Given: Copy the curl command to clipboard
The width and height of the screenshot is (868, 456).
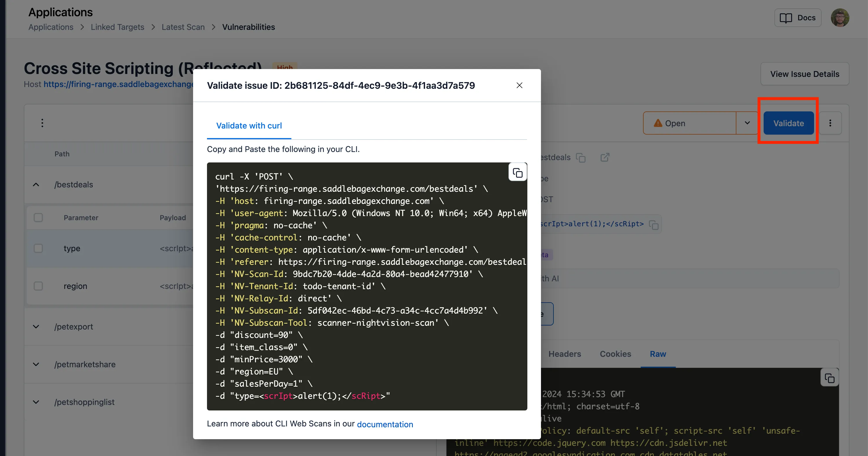Looking at the screenshot, I should coord(517,173).
